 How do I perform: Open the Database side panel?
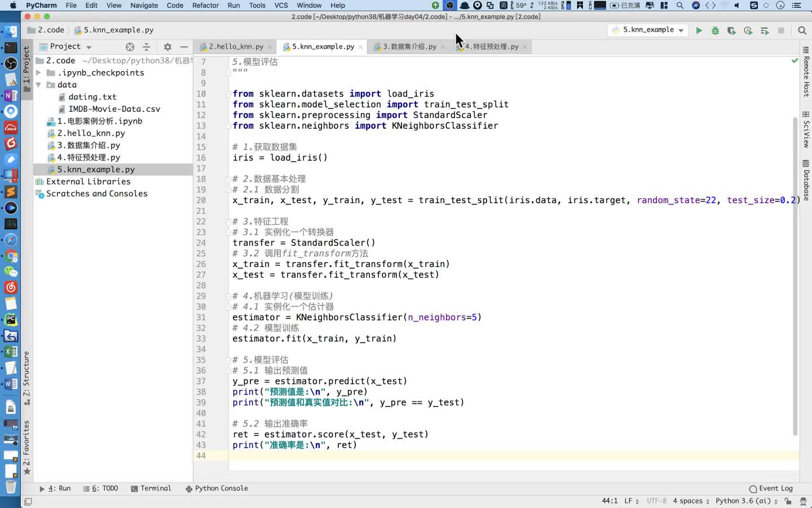click(806, 181)
